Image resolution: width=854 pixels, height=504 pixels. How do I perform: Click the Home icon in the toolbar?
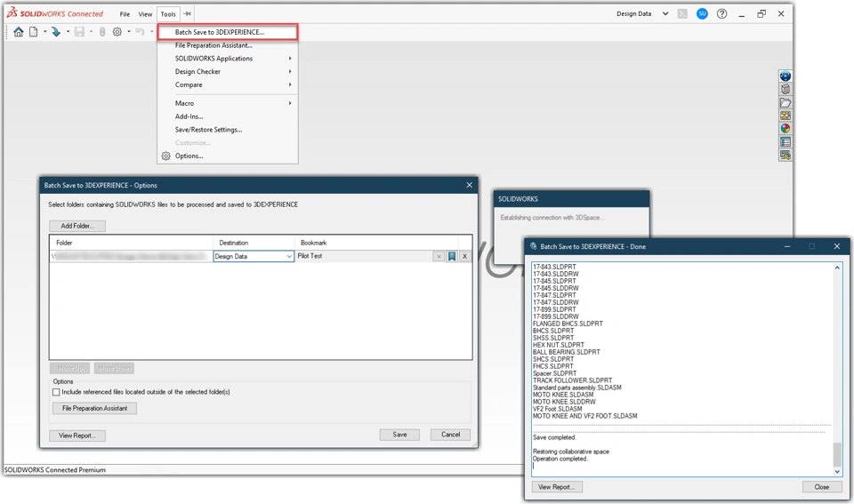click(x=19, y=32)
